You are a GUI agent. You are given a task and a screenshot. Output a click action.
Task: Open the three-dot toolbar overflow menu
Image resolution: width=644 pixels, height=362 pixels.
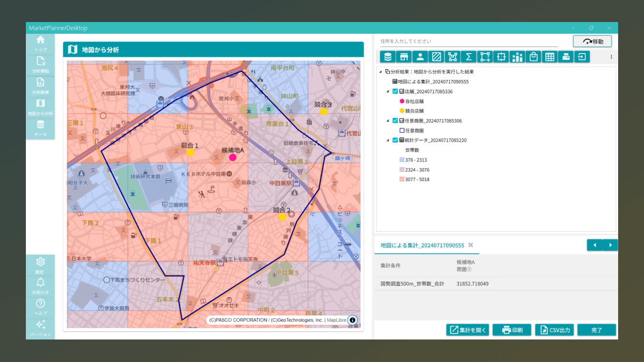pos(611,57)
